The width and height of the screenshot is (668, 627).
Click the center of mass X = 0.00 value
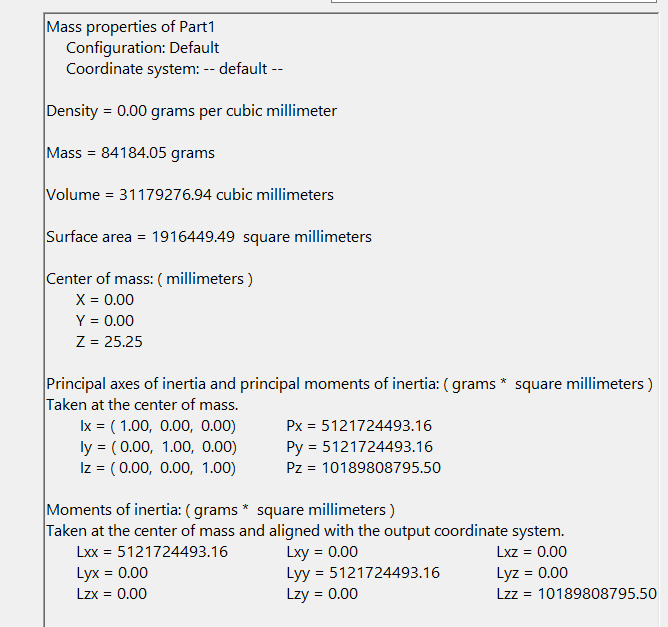[x=105, y=300]
